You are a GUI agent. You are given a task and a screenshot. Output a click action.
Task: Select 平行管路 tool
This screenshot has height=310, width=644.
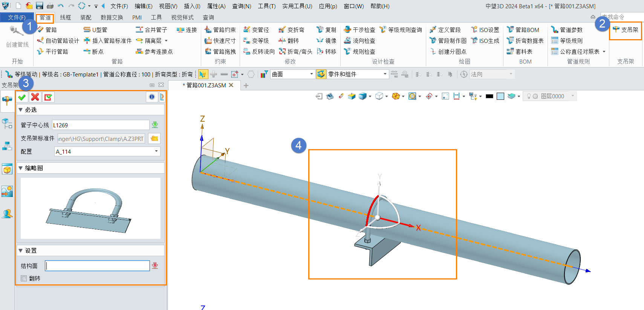(53, 51)
